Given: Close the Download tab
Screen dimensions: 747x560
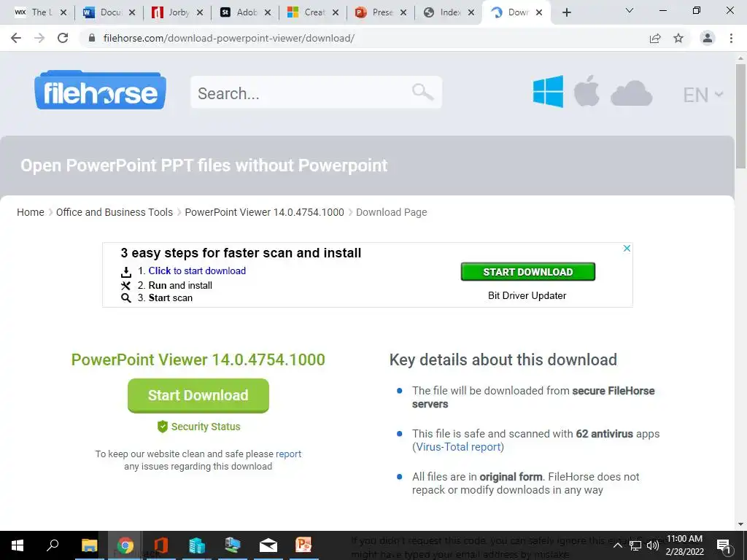Looking at the screenshot, I should click(539, 12).
